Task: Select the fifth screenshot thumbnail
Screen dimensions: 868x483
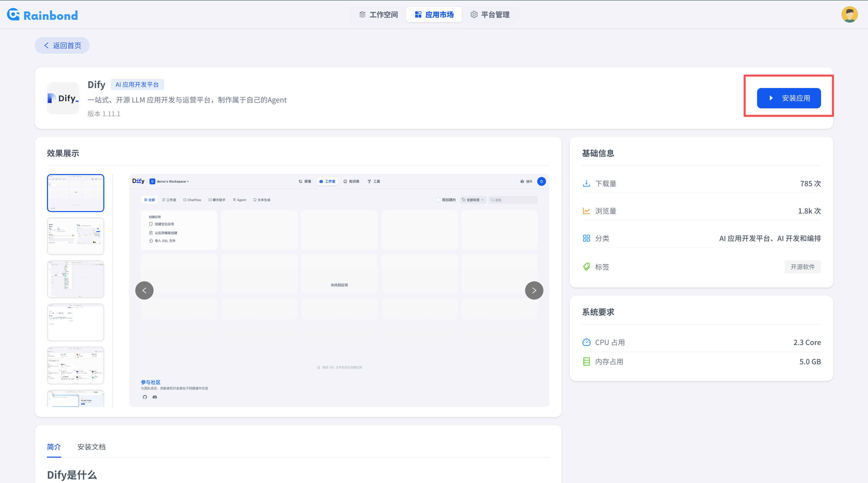Action: (75, 366)
